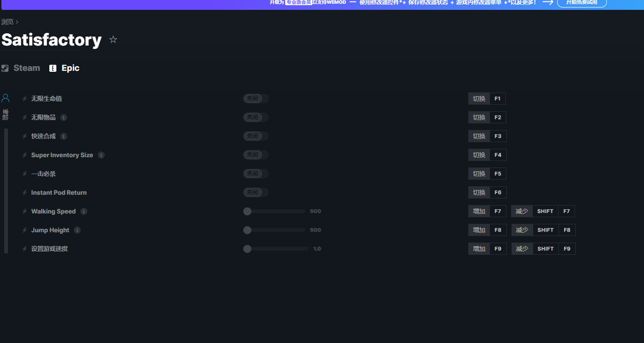Click the Walking Speed value 500

pos(315,211)
